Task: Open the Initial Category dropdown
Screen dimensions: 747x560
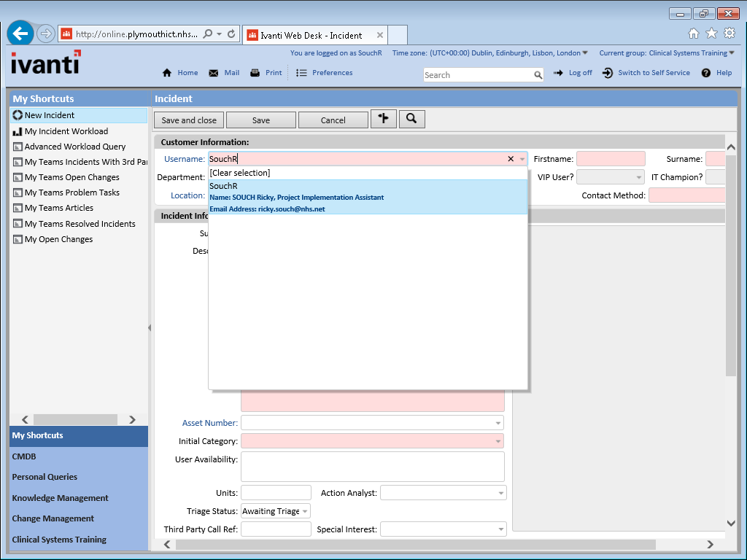Action: pos(498,441)
